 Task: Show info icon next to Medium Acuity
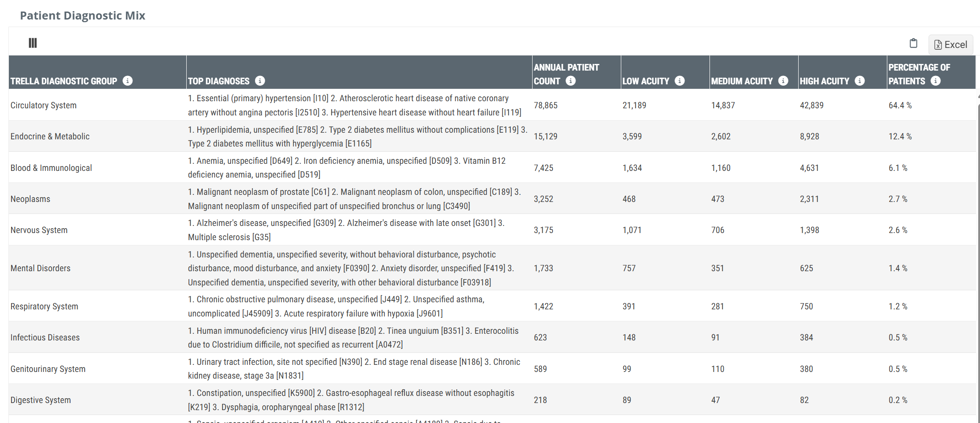point(784,81)
